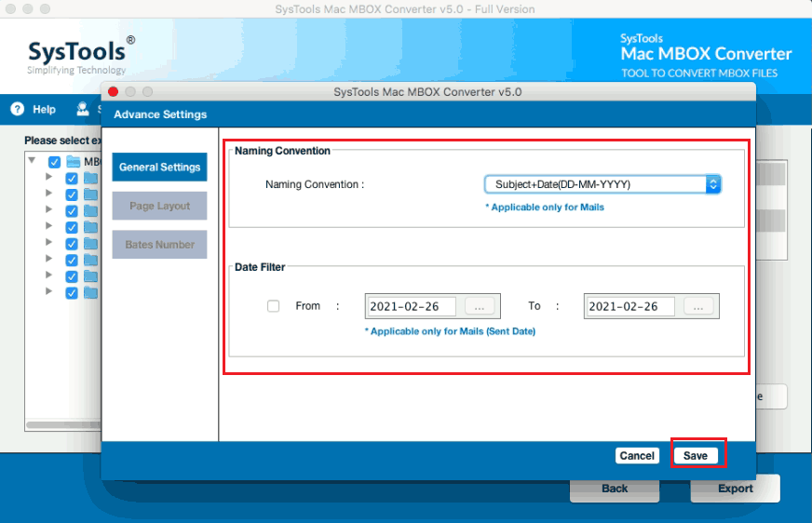Screen dimensions: 812x523
Task: Click the folder tree horizontal scrollbar
Action: 63,424
